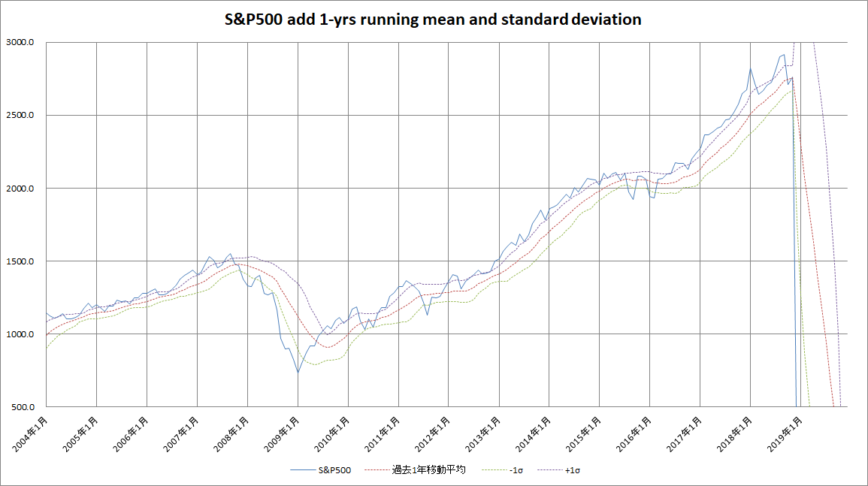Screen dimensions: 868x486
Task: Click the 2012年1月 x-axis label
Action: pyautogui.click(x=433, y=434)
